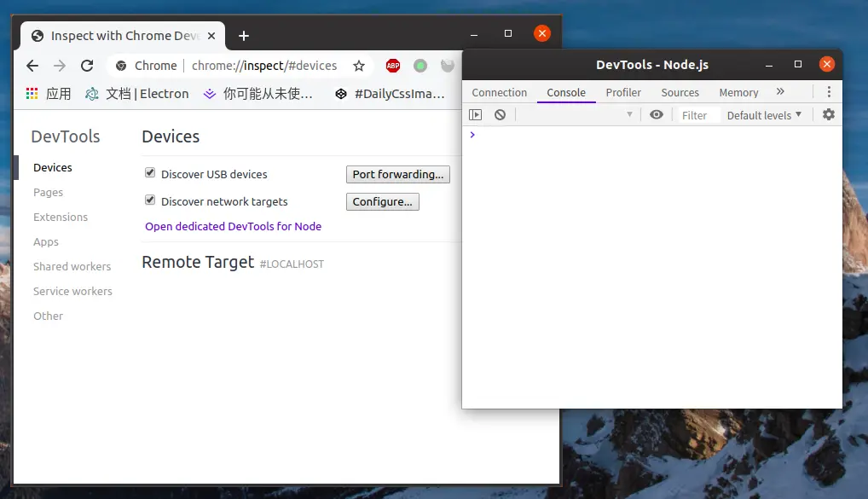Toggle Discover network targets checkbox
Viewport: 868px width, 499px height.
[150, 200]
